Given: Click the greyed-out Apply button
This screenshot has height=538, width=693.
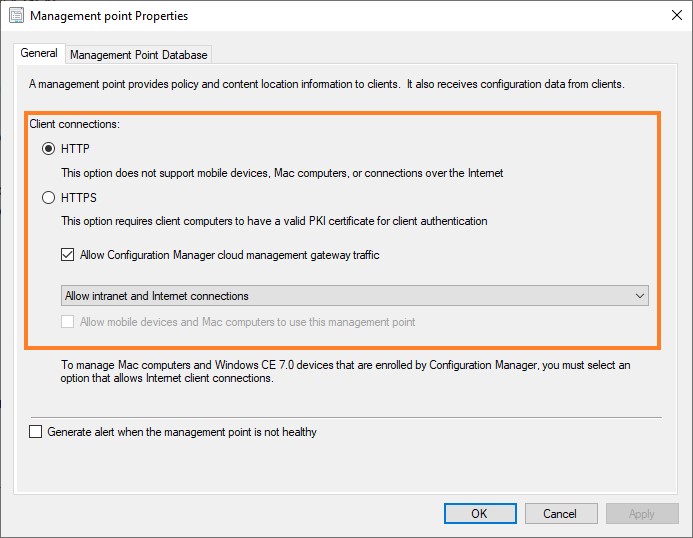Looking at the screenshot, I should click(642, 514).
